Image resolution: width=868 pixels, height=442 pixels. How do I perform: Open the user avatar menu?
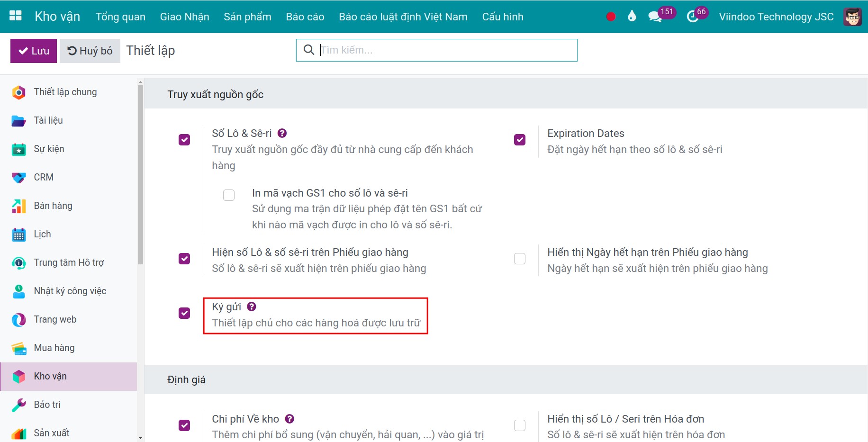[x=852, y=17]
